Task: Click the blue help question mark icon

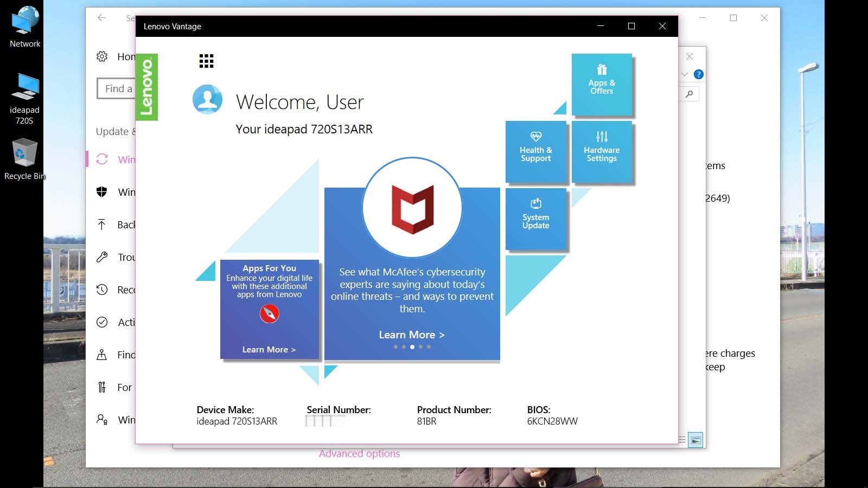Action: (699, 74)
